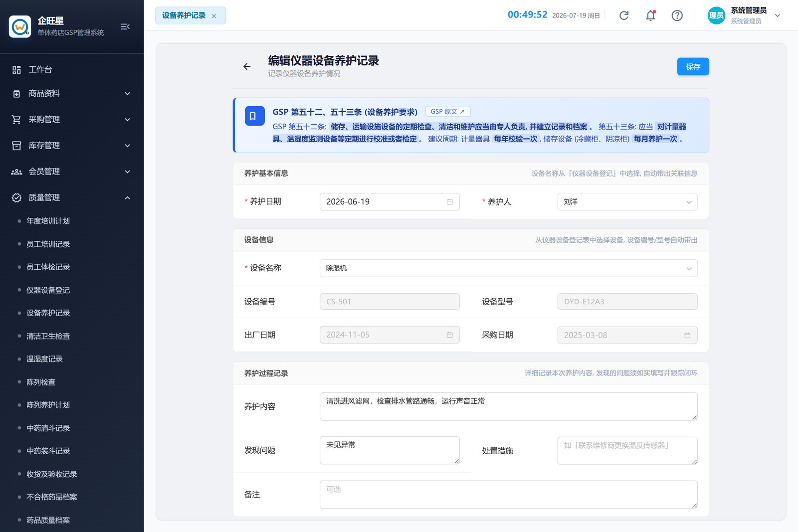
Task: Open the notification bell
Action: point(650,15)
